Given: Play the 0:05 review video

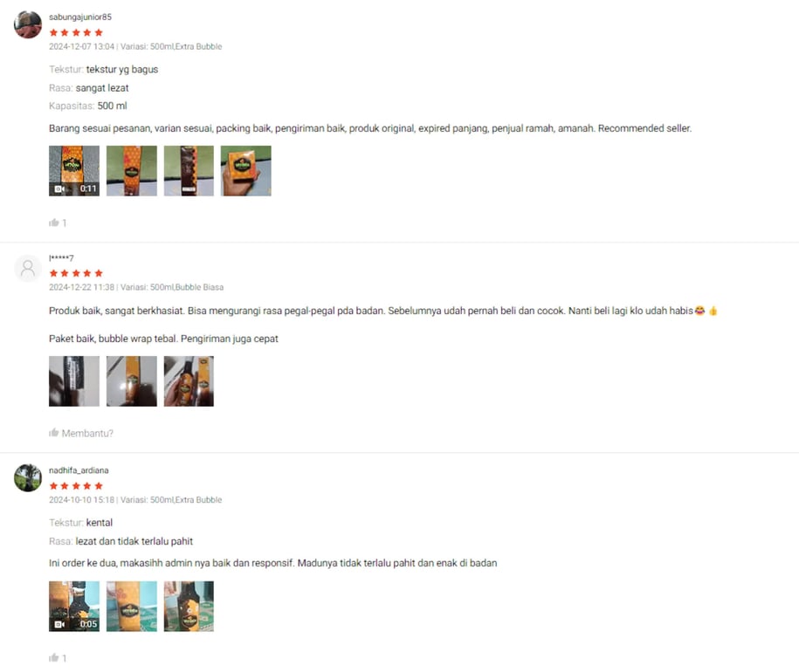Looking at the screenshot, I should tap(74, 607).
